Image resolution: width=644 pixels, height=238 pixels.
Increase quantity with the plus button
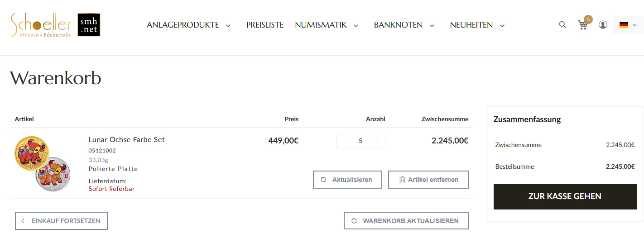click(378, 141)
